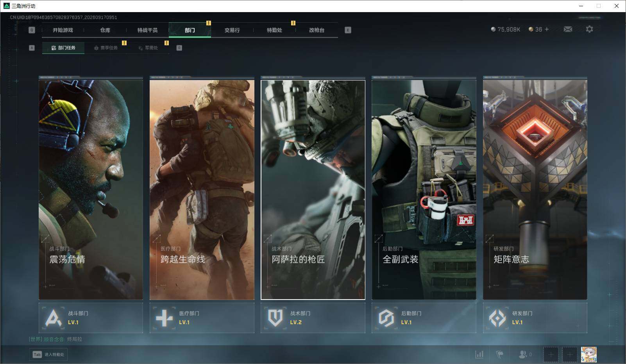
Task: Click the 75,908K currency amount
Action: pyautogui.click(x=509, y=29)
